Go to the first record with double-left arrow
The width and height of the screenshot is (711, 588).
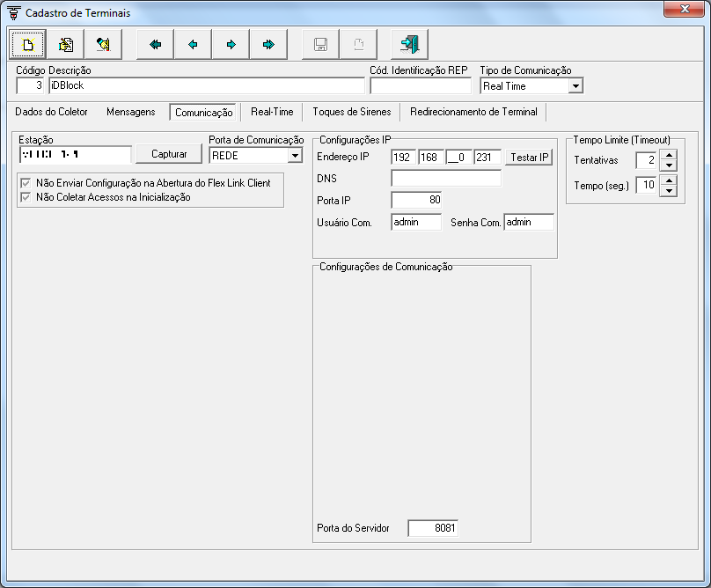[x=156, y=45]
